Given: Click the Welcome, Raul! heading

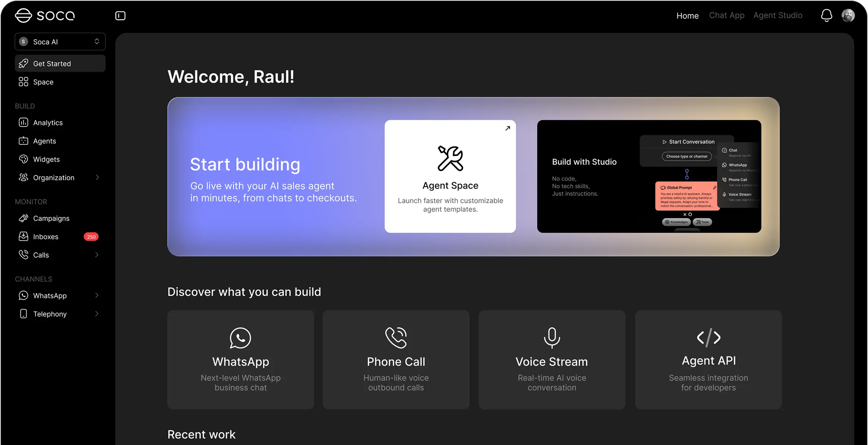Looking at the screenshot, I should [231, 77].
